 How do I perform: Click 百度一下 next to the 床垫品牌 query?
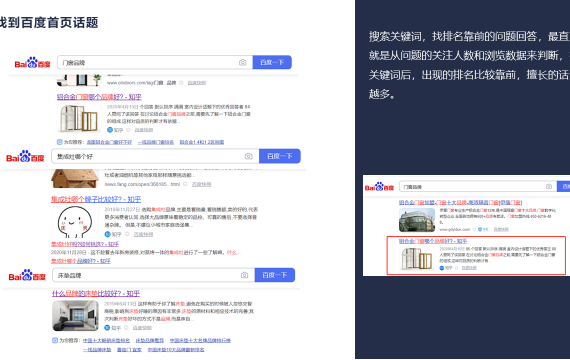click(x=274, y=275)
